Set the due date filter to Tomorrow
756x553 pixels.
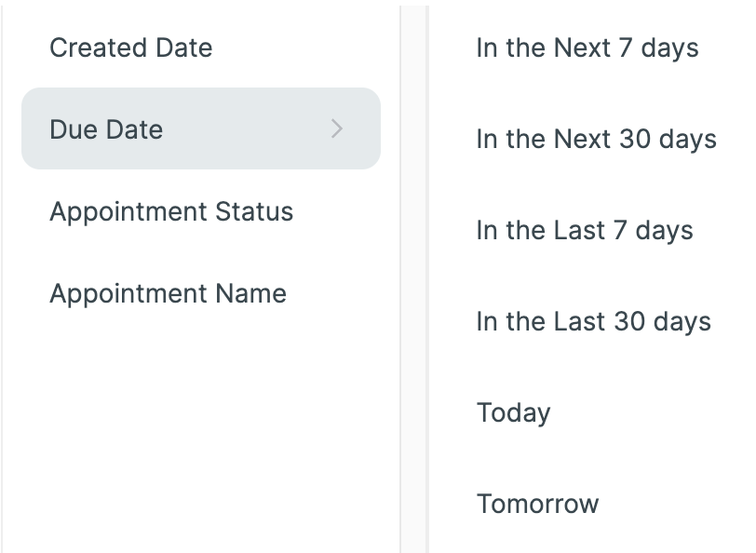pyautogui.click(x=537, y=504)
